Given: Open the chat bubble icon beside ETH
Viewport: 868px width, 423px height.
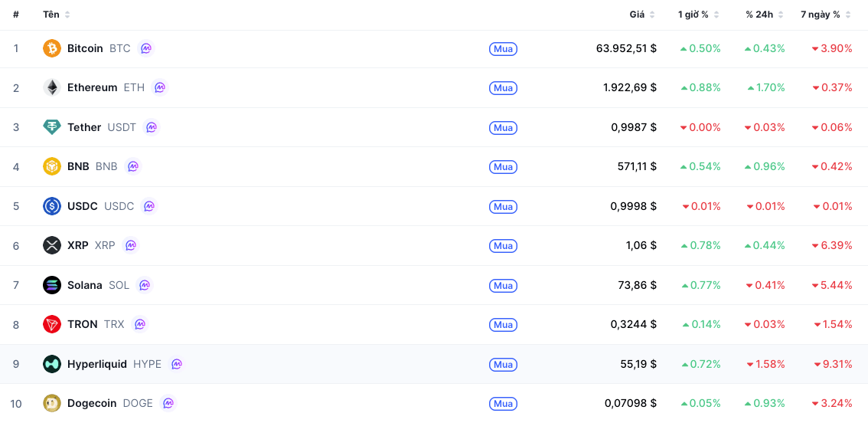Looking at the screenshot, I should pyautogui.click(x=160, y=87).
